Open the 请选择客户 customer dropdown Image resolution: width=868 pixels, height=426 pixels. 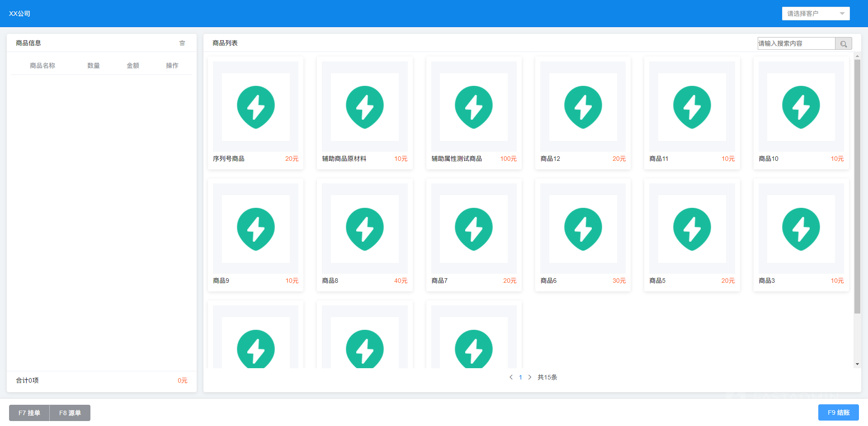816,14
